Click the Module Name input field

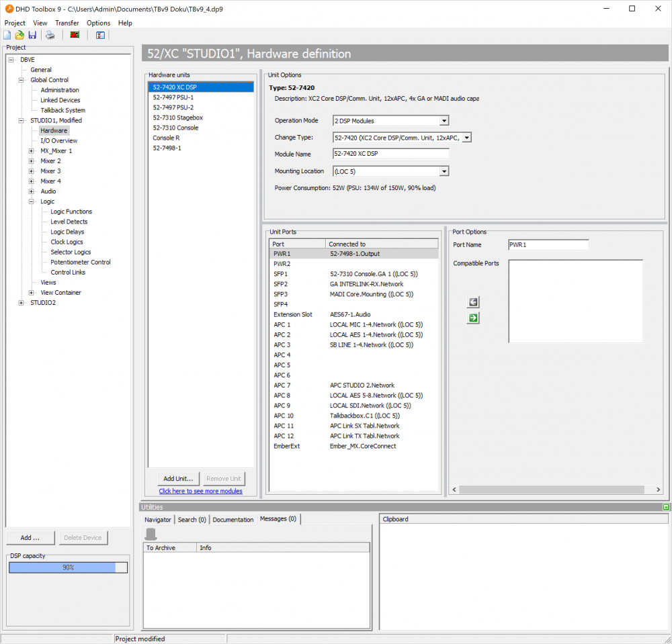(390, 153)
